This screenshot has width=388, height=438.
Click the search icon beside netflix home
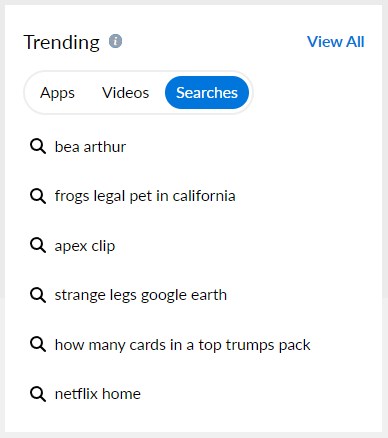coord(38,394)
